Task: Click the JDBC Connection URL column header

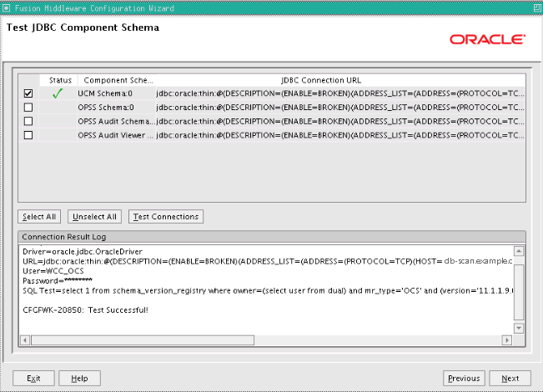Action: coord(321,80)
